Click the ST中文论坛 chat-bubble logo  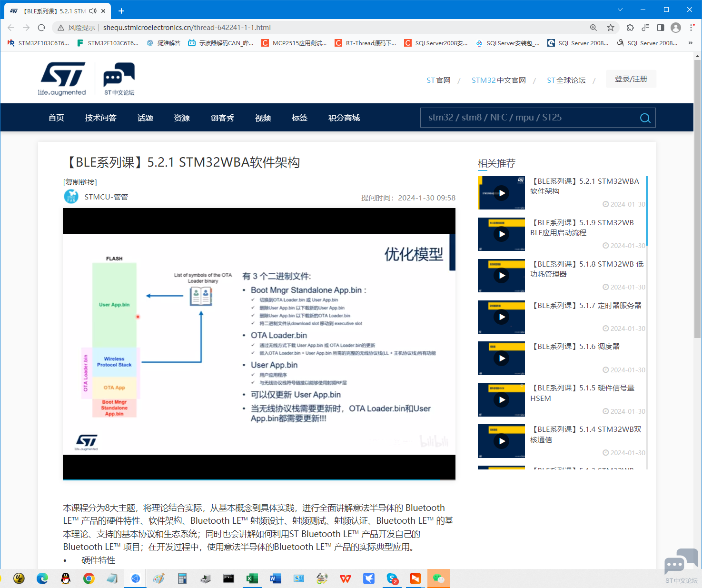[119, 79]
